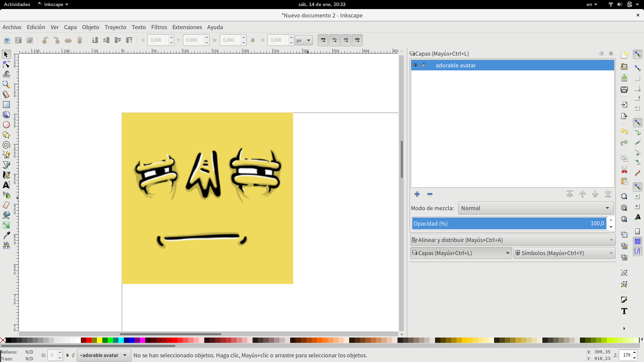Click the Opacidad percentage slider
644x362 pixels.
tap(508, 224)
